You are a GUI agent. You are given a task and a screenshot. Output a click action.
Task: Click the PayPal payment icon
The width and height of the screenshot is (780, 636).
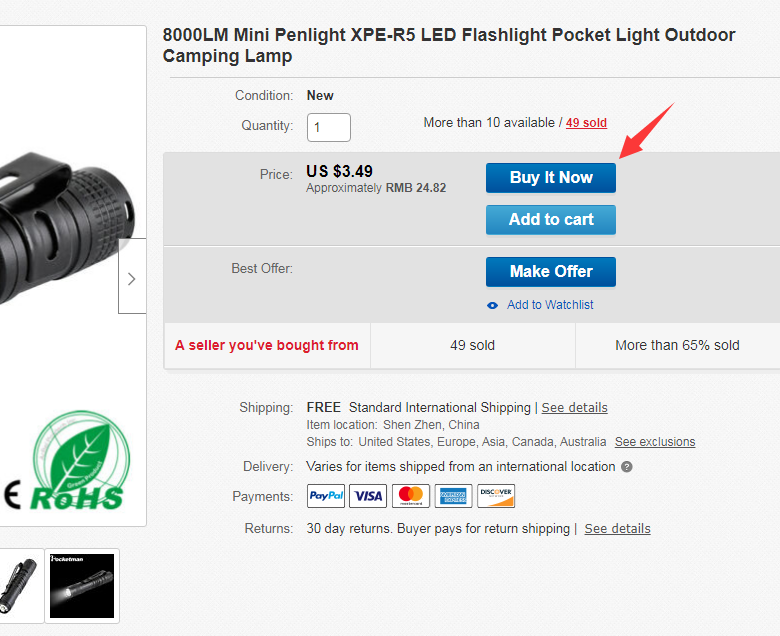[326, 496]
